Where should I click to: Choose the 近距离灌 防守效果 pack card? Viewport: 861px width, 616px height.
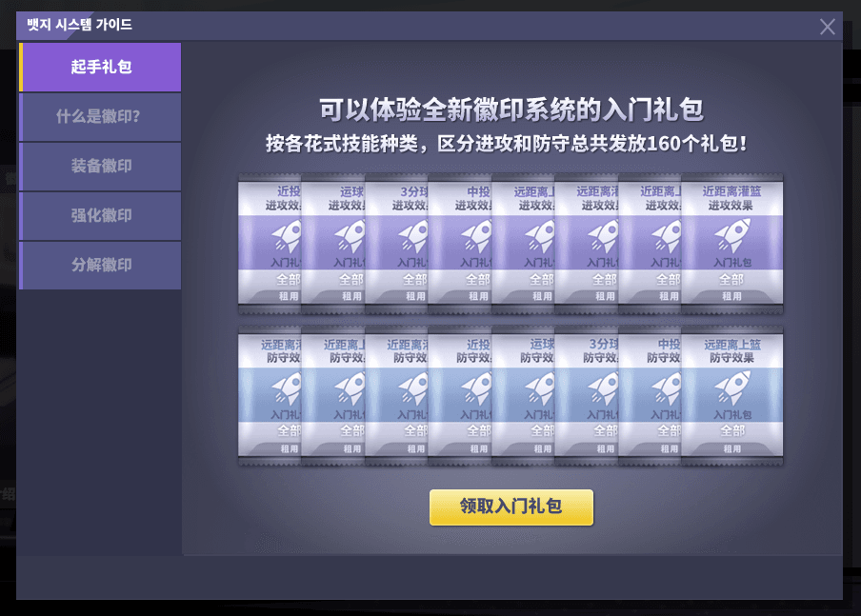[x=396, y=396]
